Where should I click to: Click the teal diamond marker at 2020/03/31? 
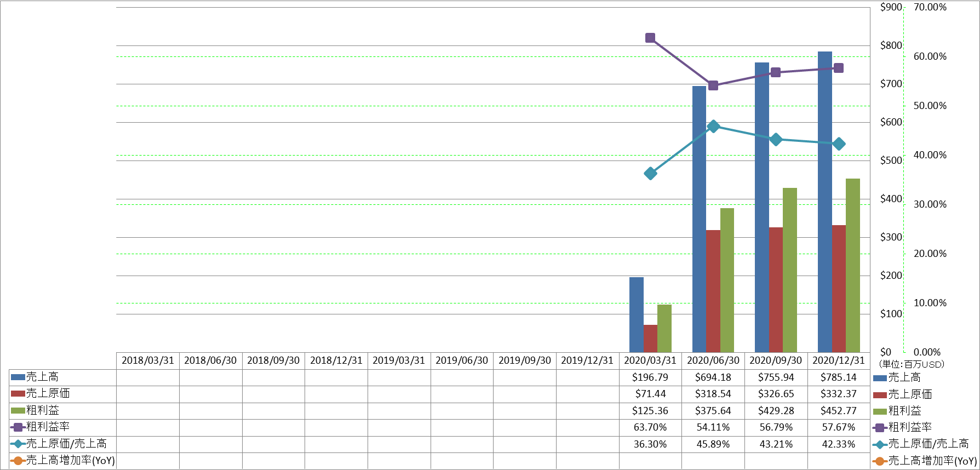[x=650, y=173]
